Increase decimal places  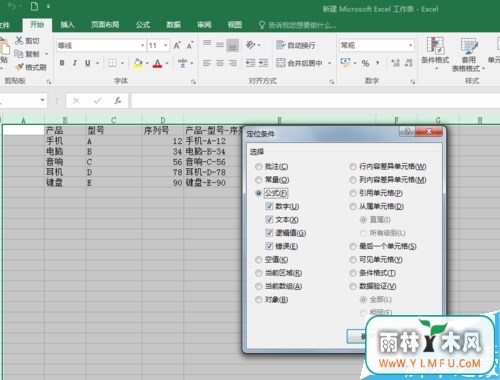(x=395, y=63)
